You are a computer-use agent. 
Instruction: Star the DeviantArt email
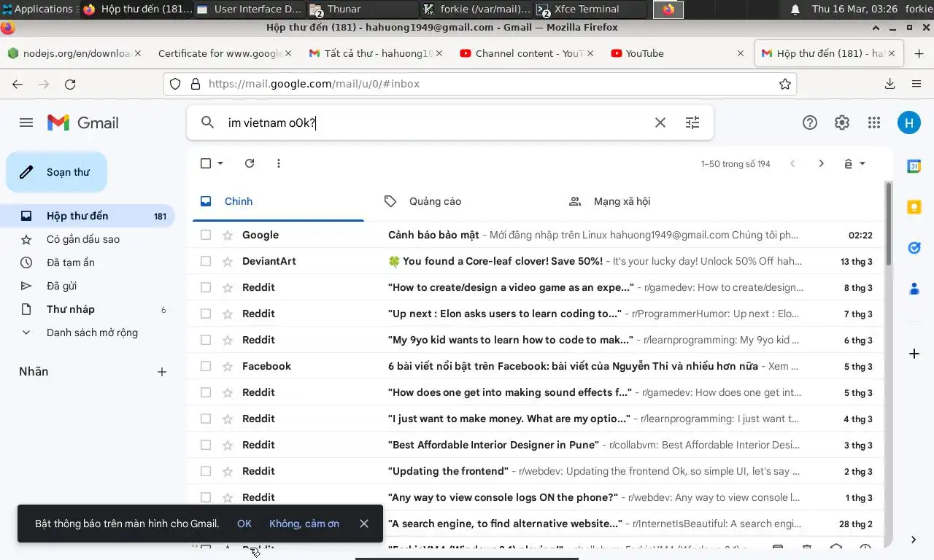[228, 261]
